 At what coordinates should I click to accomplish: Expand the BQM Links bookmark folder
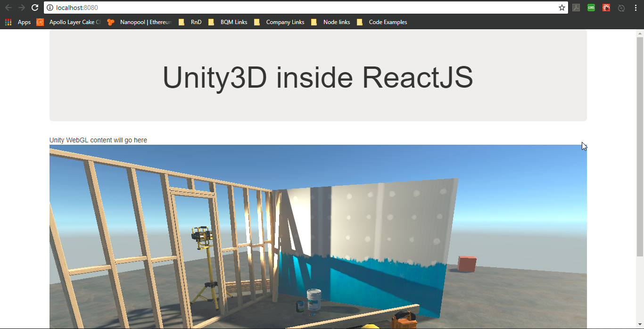point(228,22)
